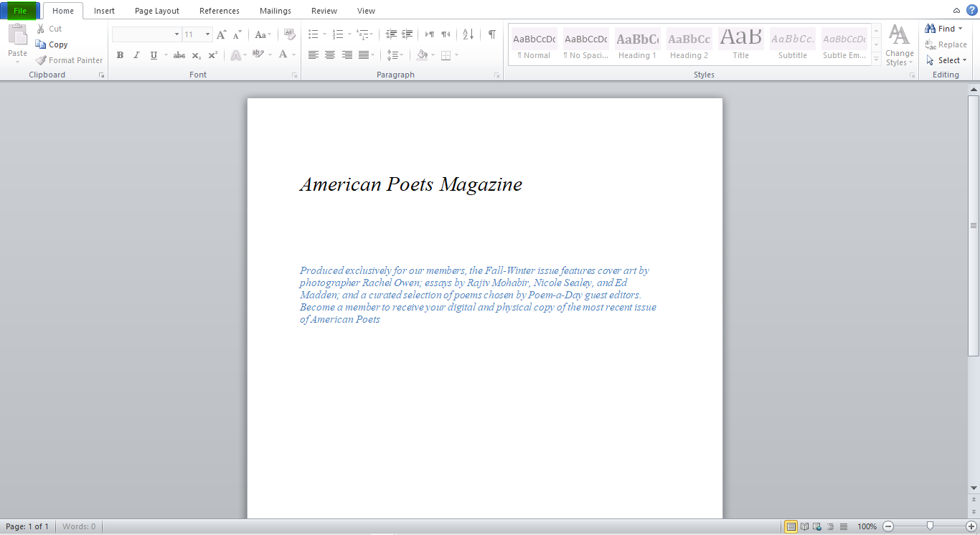This screenshot has width=980, height=535.
Task: Align text to the left
Action: [314, 55]
